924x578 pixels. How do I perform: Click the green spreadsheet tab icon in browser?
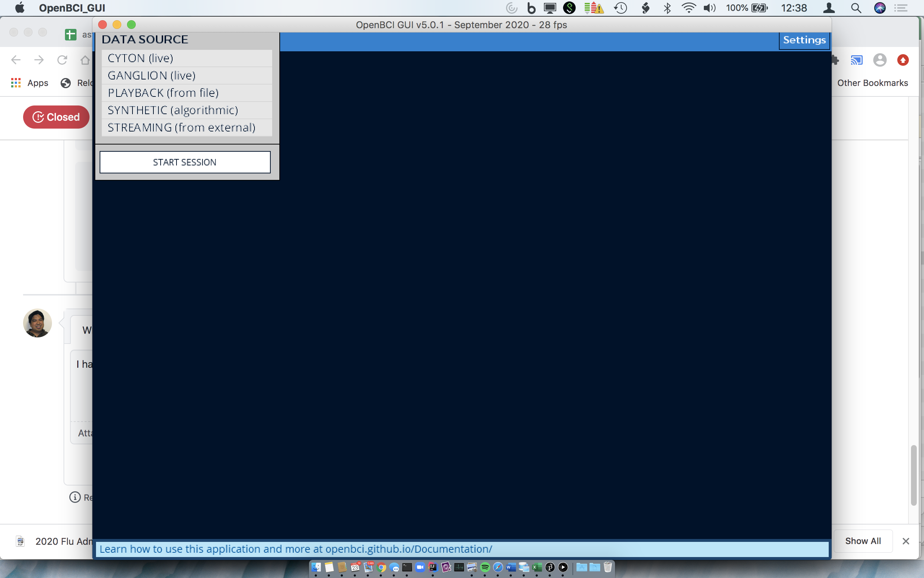click(x=71, y=34)
